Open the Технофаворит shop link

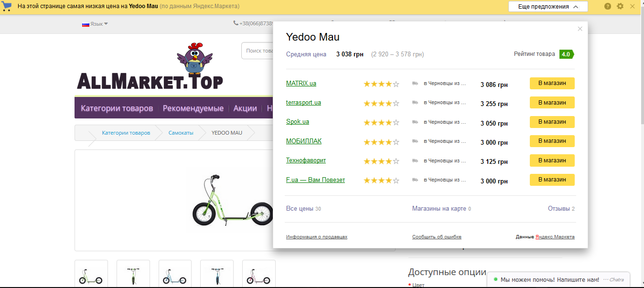[306, 160]
